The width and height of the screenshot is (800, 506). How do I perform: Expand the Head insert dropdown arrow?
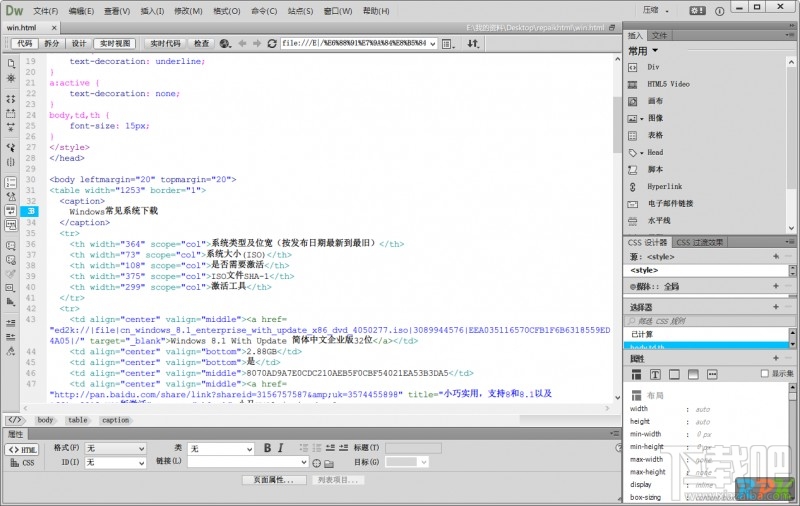pos(642,153)
